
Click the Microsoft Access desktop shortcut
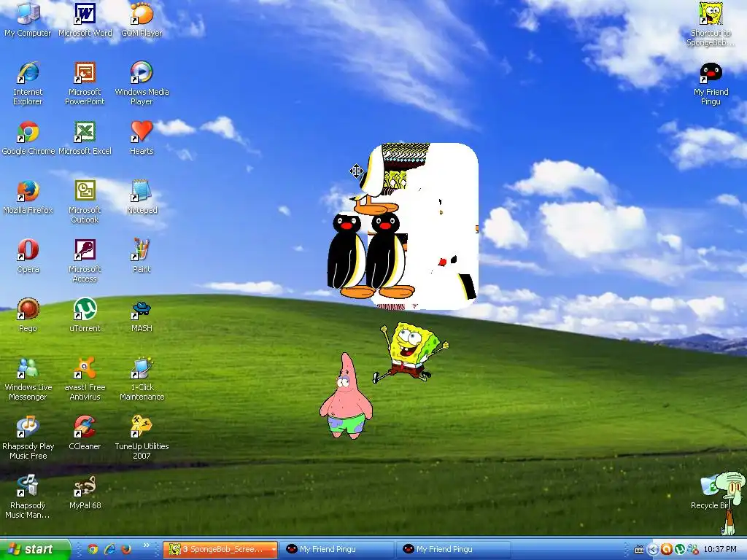[85, 260]
